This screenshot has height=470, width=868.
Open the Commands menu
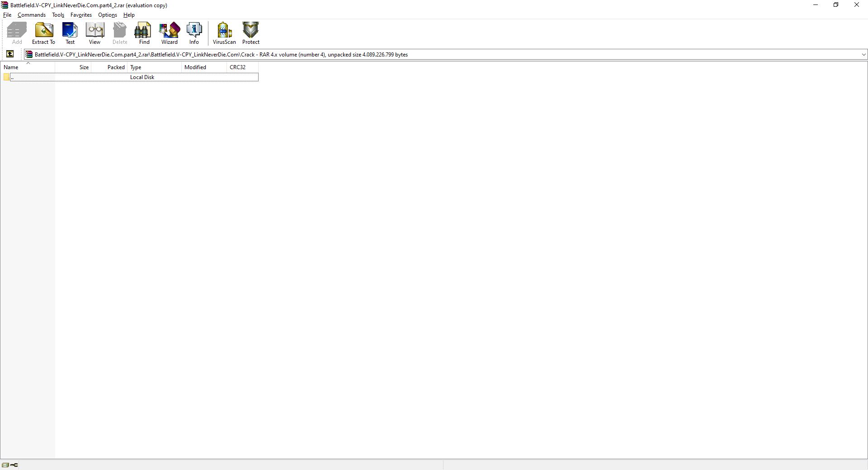pyautogui.click(x=32, y=15)
